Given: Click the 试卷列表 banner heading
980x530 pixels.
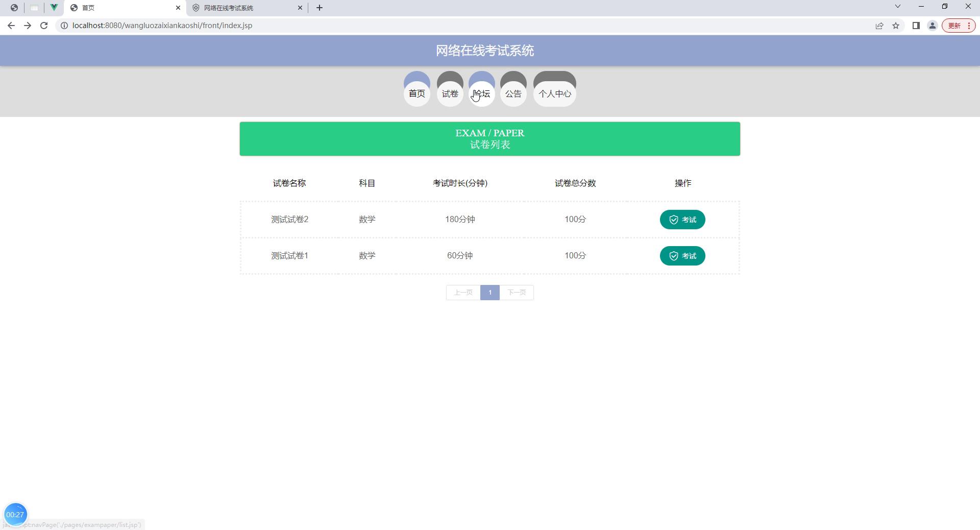Looking at the screenshot, I should [x=490, y=145].
